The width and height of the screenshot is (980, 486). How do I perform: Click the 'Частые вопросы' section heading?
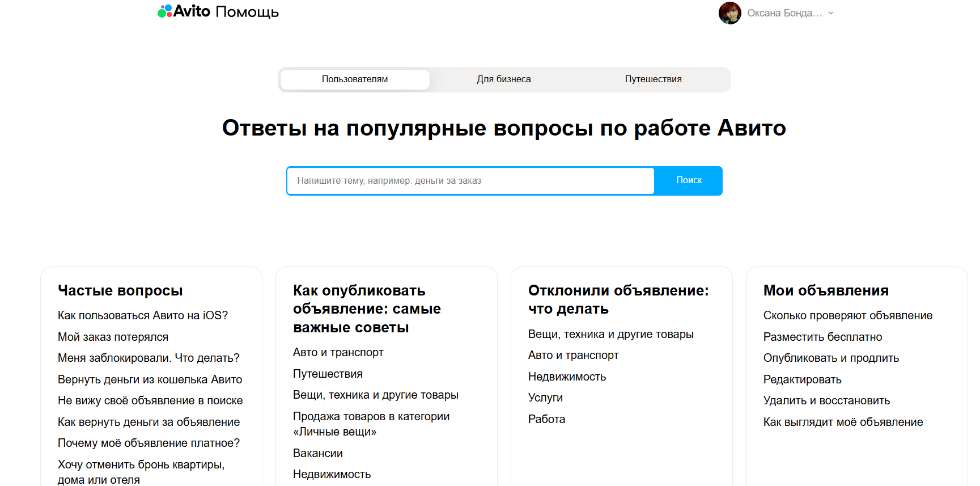pos(120,290)
